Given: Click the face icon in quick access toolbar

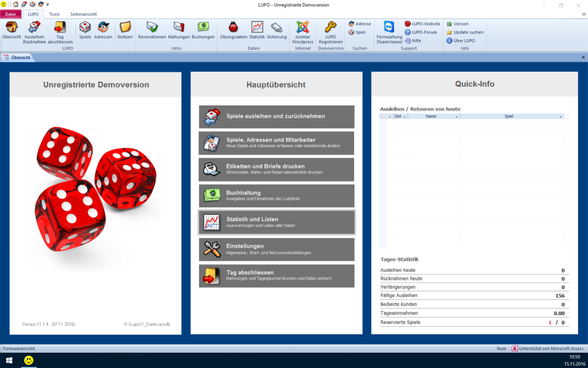Looking at the screenshot, I should point(40,4).
